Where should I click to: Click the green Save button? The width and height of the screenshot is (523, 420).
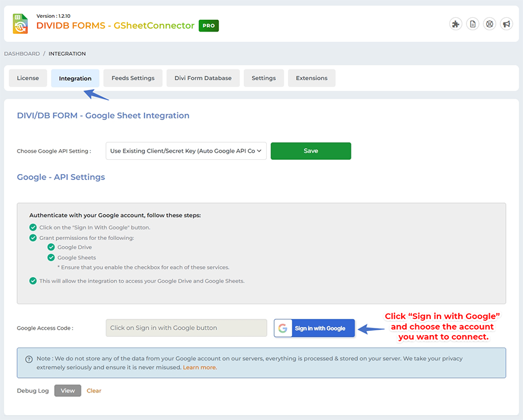pos(311,151)
